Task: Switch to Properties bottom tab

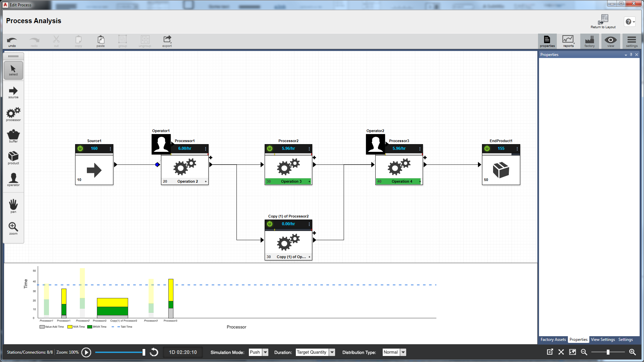Action: click(578, 340)
